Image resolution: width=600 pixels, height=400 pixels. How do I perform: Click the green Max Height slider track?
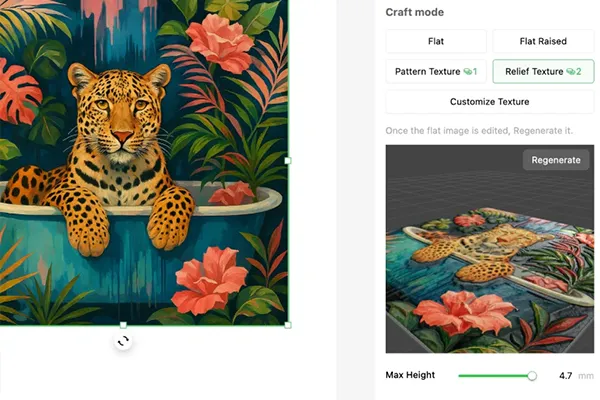[x=493, y=376]
